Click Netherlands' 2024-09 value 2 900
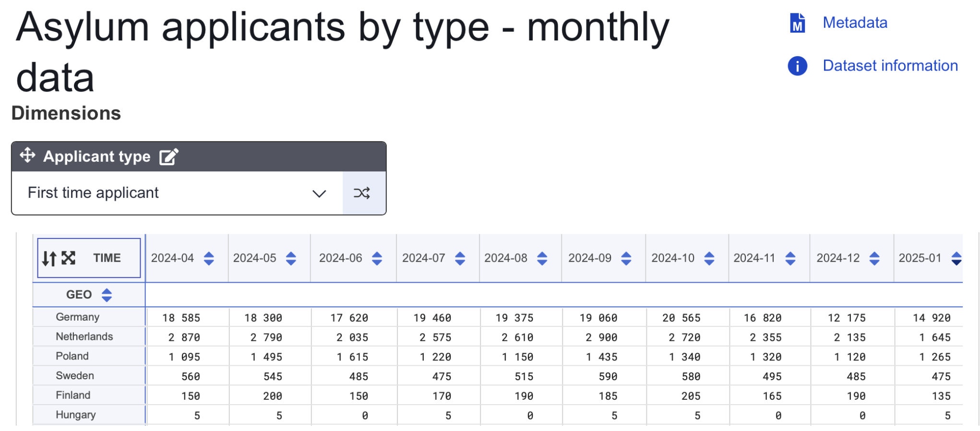The height and width of the screenshot is (431, 980). tap(601, 337)
